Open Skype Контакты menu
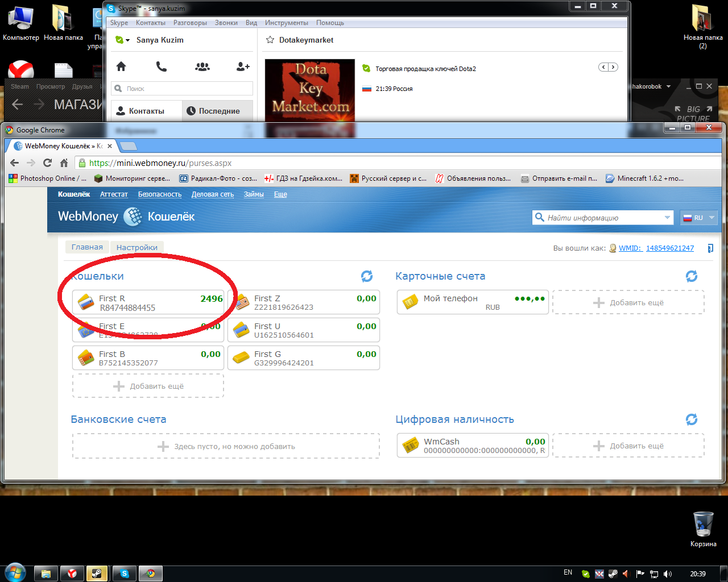The height and width of the screenshot is (582, 728). point(151,23)
